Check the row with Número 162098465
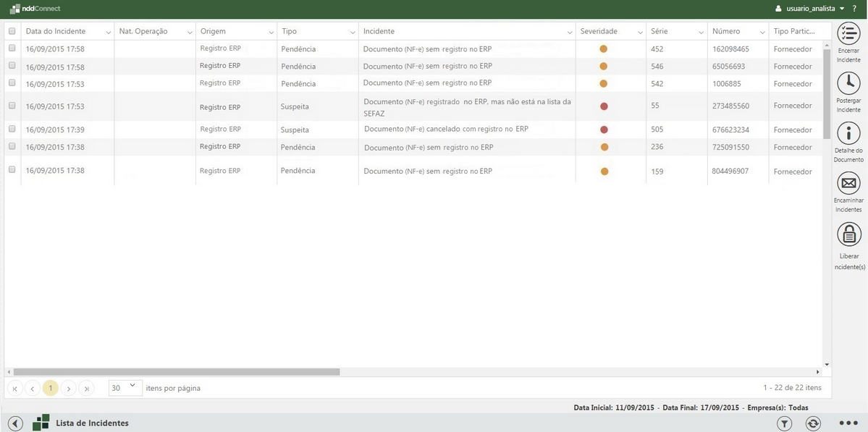The height and width of the screenshot is (432, 868). click(x=12, y=48)
